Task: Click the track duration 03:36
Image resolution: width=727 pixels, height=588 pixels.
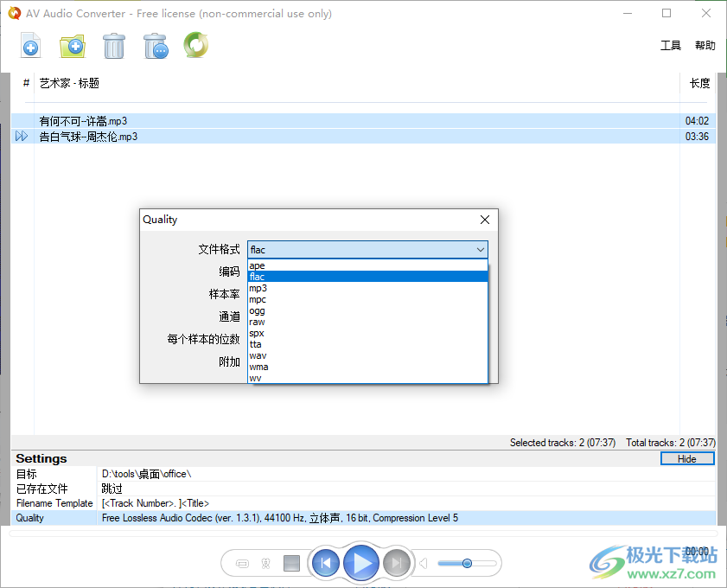Action: 697,137
